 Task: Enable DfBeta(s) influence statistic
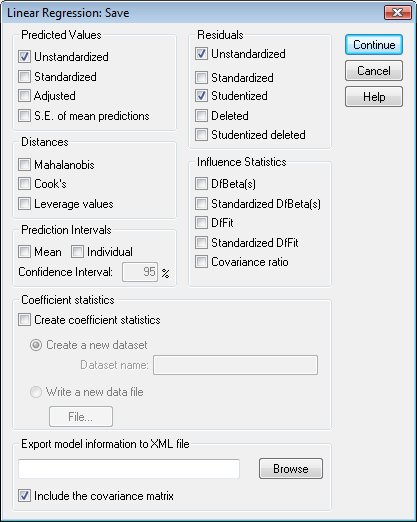[201, 184]
